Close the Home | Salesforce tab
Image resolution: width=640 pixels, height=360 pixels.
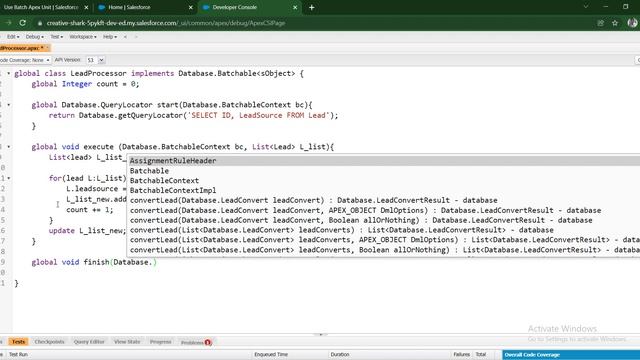[x=191, y=7]
